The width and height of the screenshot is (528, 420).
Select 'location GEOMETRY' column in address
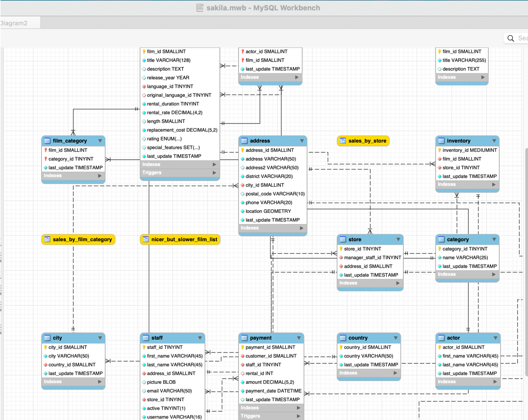coord(273,211)
